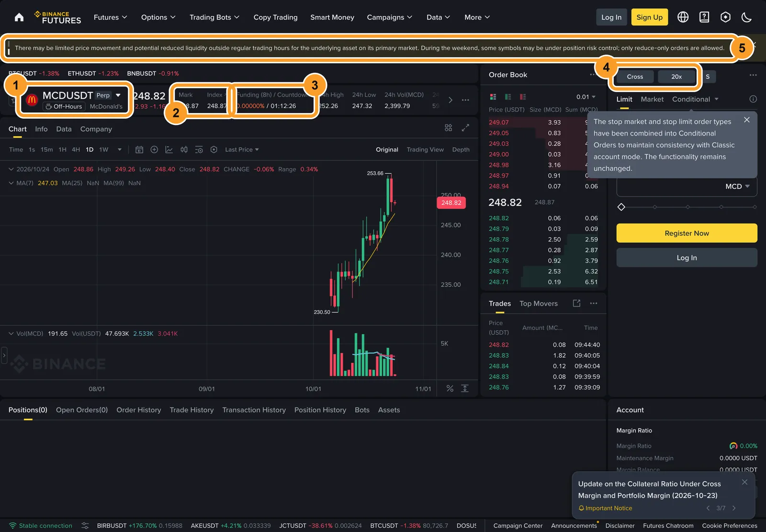This screenshot has height=532, width=766.
Task: Select the 4H time interval
Action: tap(76, 149)
